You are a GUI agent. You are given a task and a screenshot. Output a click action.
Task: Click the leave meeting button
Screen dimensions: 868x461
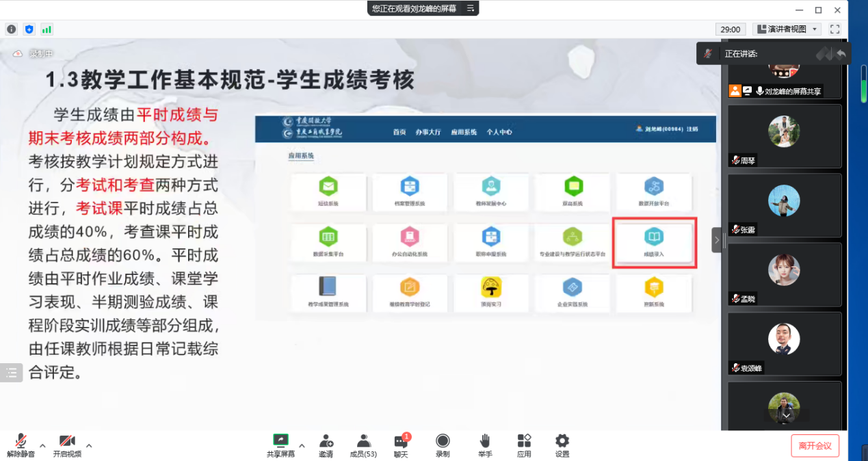[815, 446]
